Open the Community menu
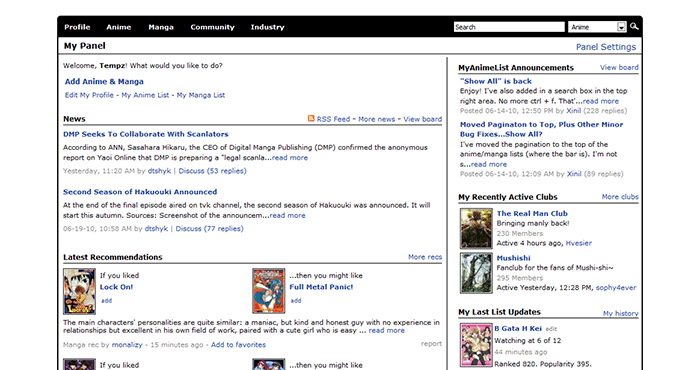Viewport: 700px width, 370px height. pos(212,27)
